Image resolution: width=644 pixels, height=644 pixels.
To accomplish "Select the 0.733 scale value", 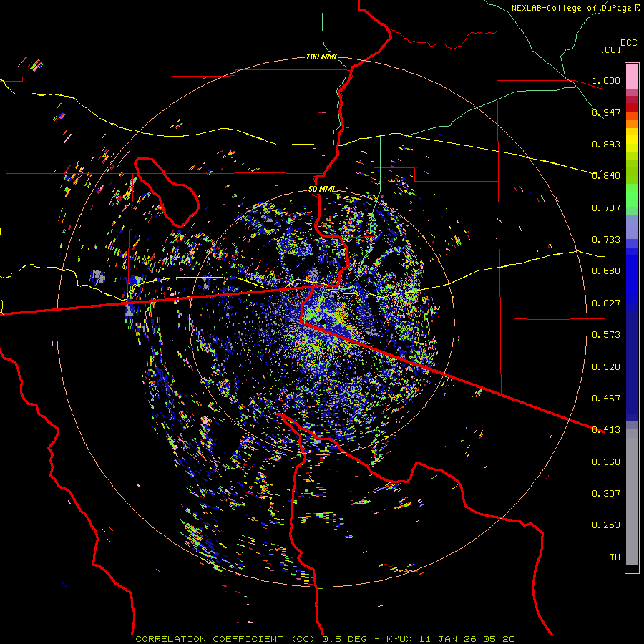I will pos(606,240).
